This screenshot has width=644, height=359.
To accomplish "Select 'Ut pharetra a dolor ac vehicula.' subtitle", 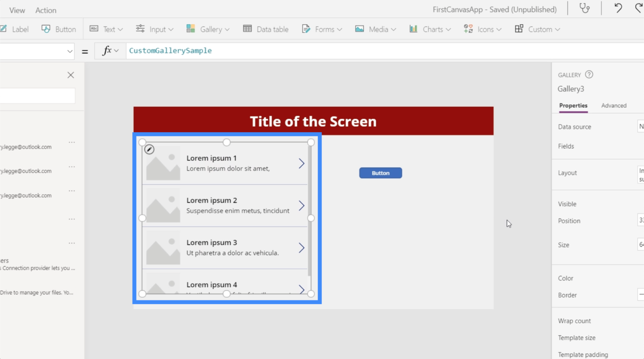I will point(232,253).
